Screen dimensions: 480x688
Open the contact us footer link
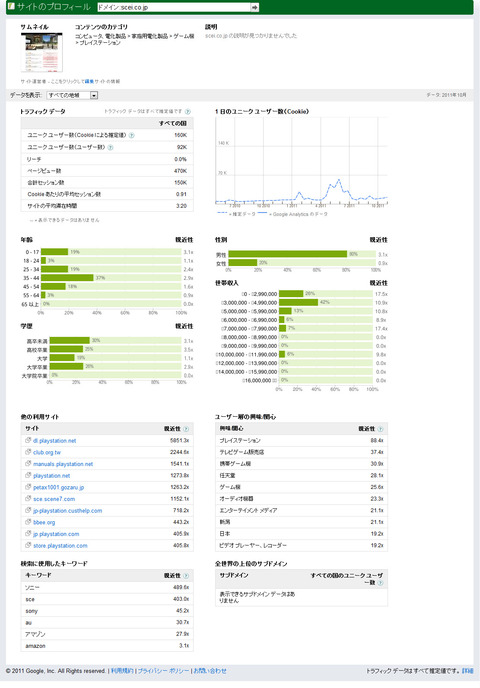click(x=210, y=671)
